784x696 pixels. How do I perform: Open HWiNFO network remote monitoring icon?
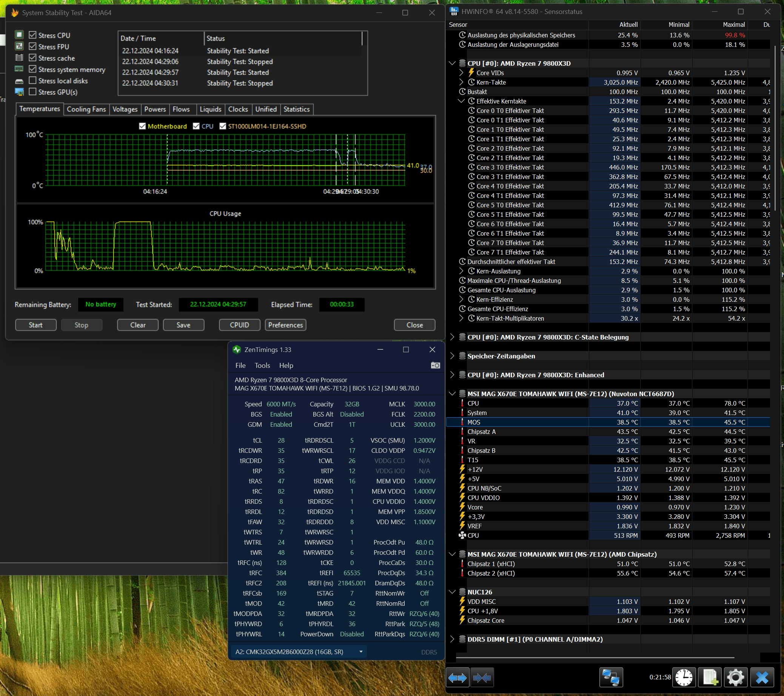(611, 678)
